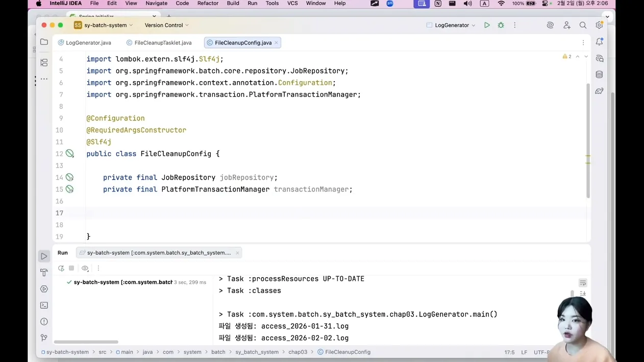Open the Project tool window folder icon

point(44,42)
